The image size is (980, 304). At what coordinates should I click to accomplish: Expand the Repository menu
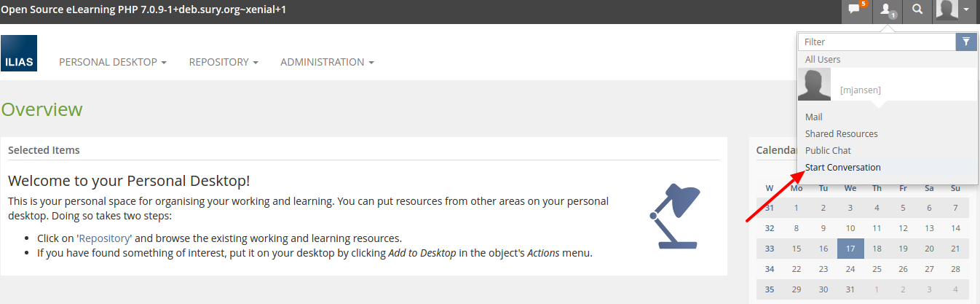pos(224,62)
